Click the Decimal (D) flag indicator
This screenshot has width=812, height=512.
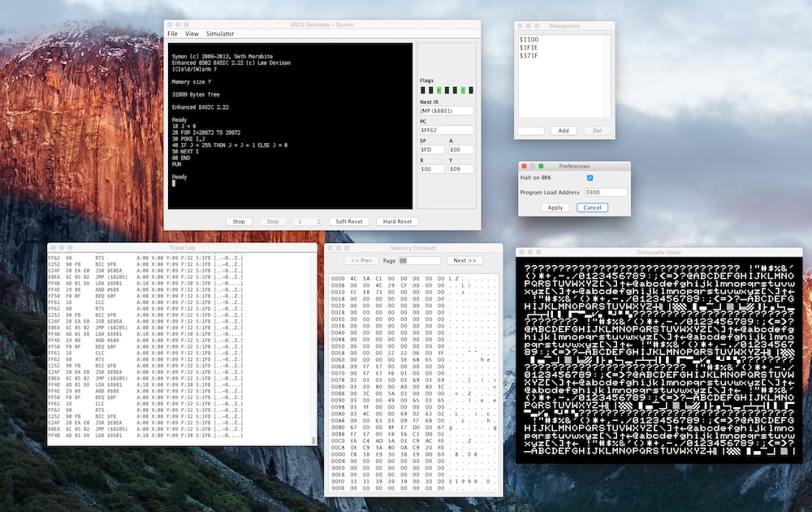click(447, 90)
